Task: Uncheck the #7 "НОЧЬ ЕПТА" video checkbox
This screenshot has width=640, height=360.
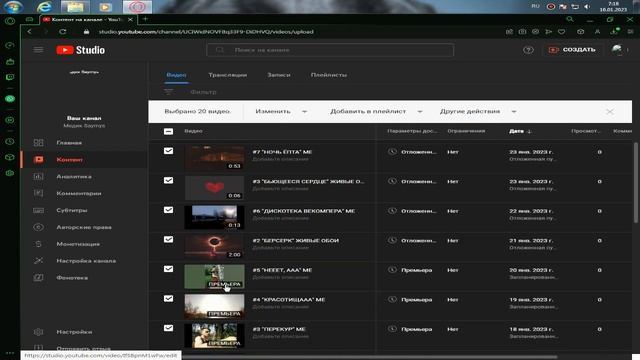Action: 168,151
